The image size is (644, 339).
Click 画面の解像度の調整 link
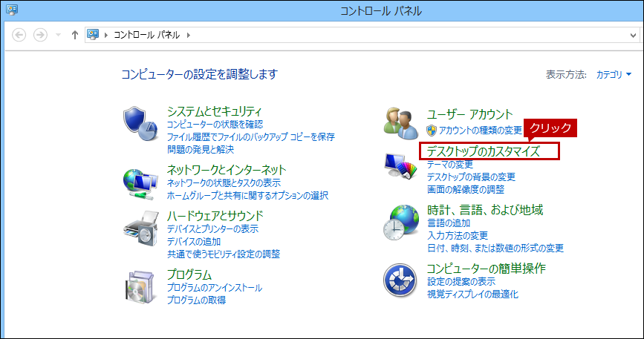coord(466,190)
